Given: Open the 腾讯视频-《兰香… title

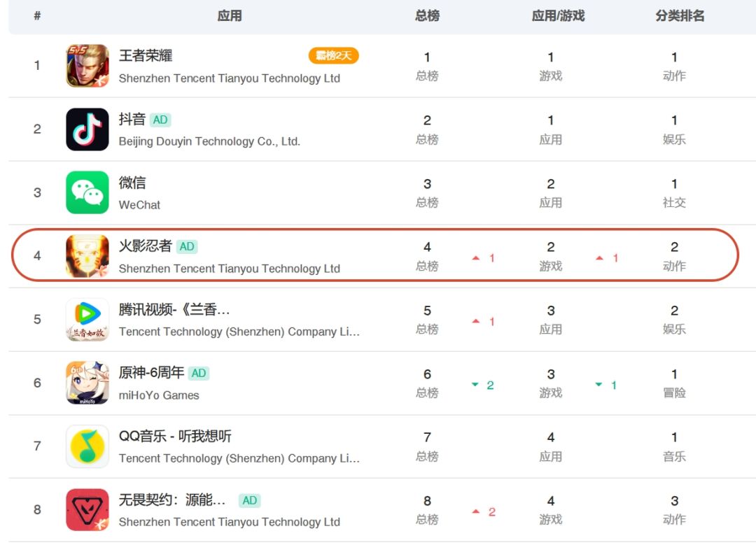Looking at the screenshot, I should pos(174,310).
